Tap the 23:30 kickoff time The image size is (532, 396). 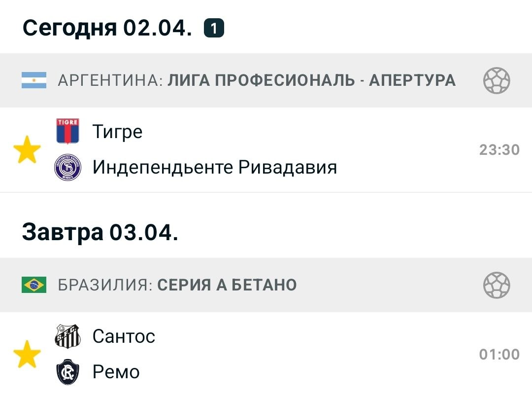pyautogui.click(x=499, y=150)
